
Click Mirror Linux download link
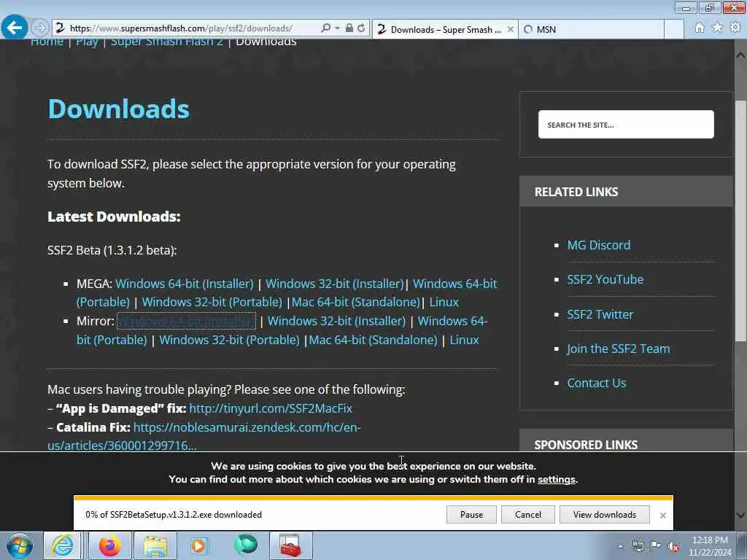[x=464, y=340]
